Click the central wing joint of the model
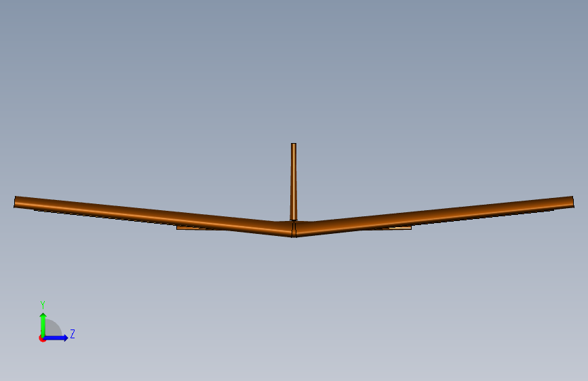 pyautogui.click(x=294, y=228)
